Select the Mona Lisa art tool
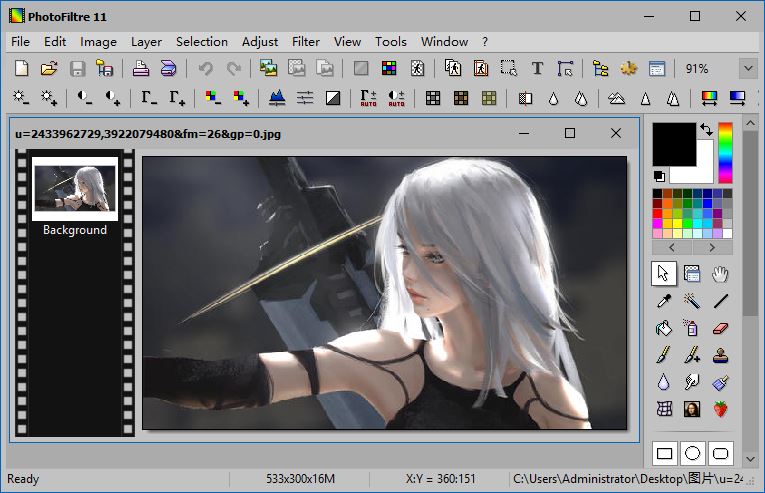 click(692, 409)
